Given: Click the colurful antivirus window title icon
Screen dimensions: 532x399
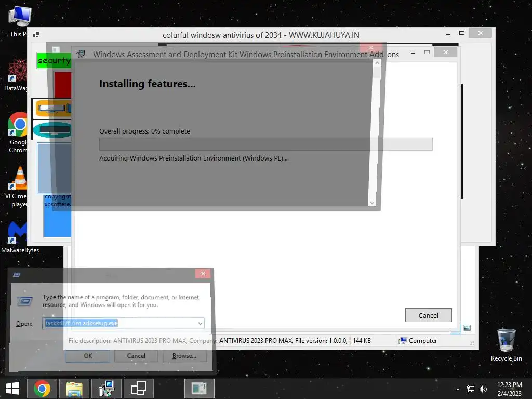Looking at the screenshot, I should [36, 35].
